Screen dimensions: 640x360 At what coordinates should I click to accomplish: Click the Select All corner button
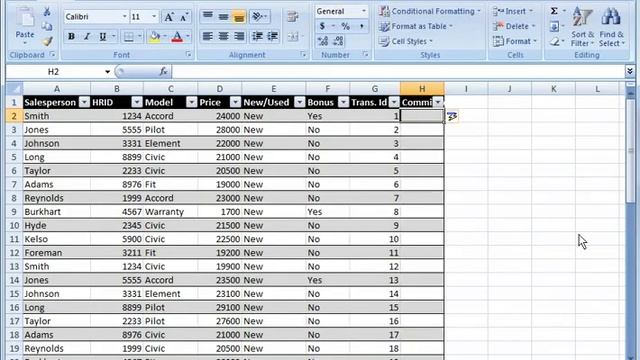point(14,89)
